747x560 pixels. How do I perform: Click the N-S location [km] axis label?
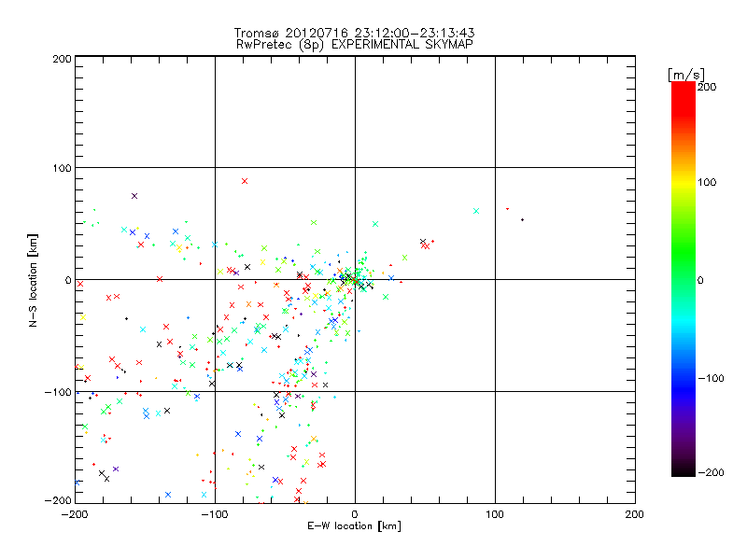[33, 281]
